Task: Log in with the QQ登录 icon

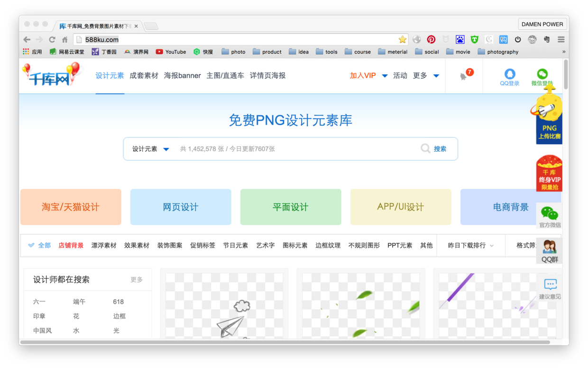Action: 510,77
